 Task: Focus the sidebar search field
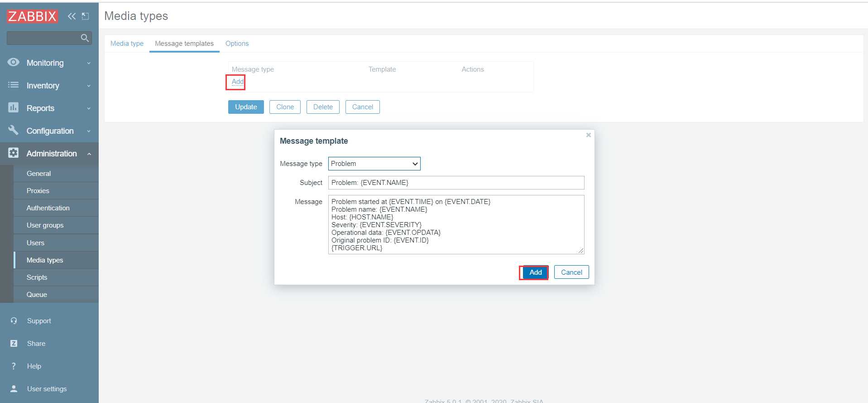click(x=49, y=38)
